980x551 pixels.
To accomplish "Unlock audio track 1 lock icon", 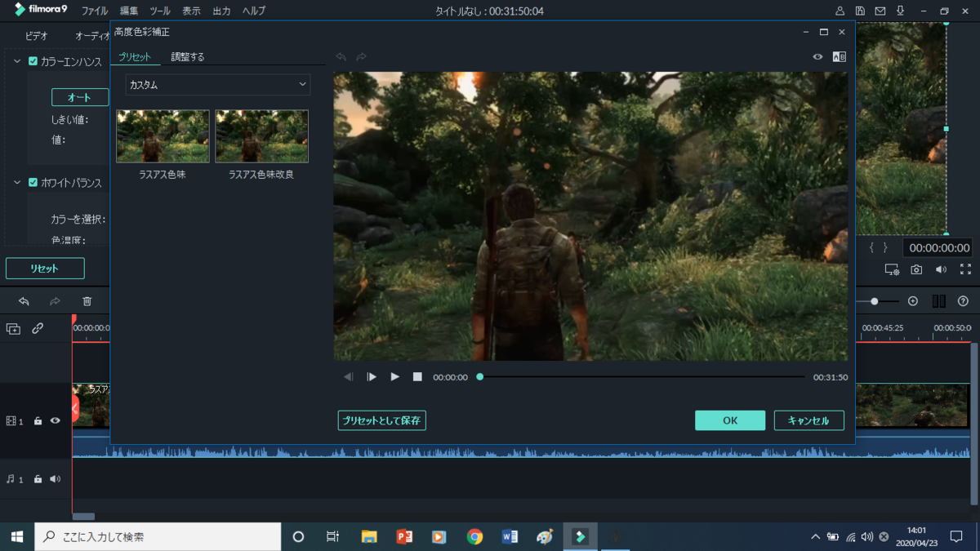I will (38, 479).
